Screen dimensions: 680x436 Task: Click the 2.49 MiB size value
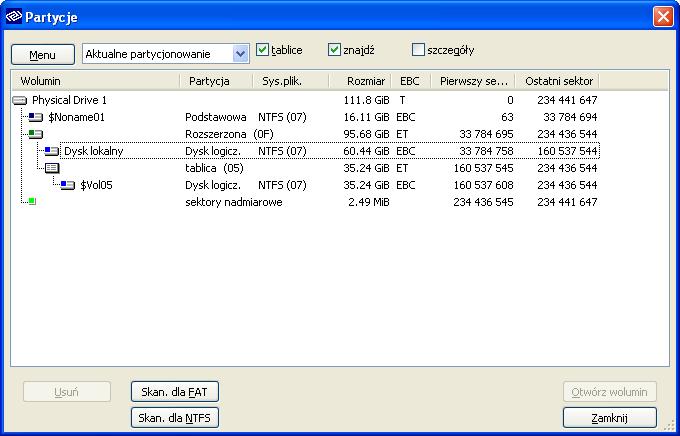tap(369, 202)
